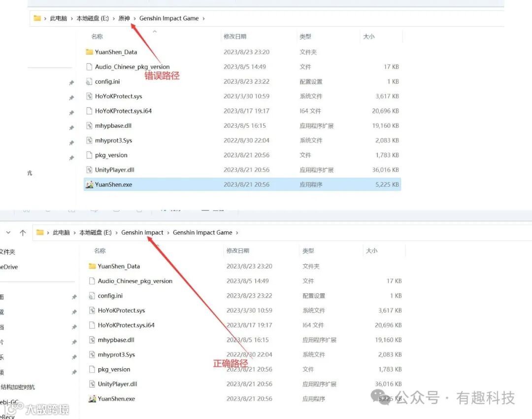This screenshot has height=419, width=532.
Task: Click Audio_Chinese_pkg_version icon in Genshin Impact path window
Action: pyautogui.click(x=92, y=281)
